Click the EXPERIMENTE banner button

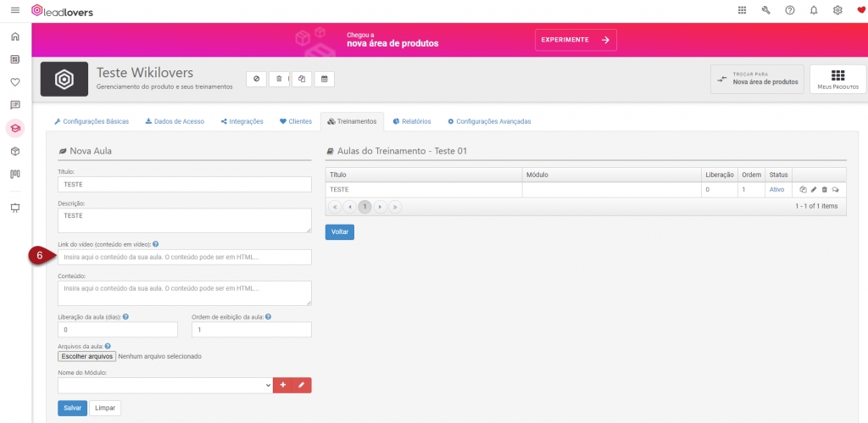[x=576, y=40]
